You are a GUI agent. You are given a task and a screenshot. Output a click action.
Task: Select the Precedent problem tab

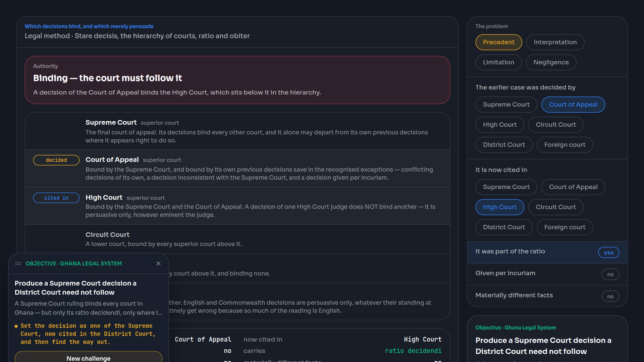(x=498, y=42)
